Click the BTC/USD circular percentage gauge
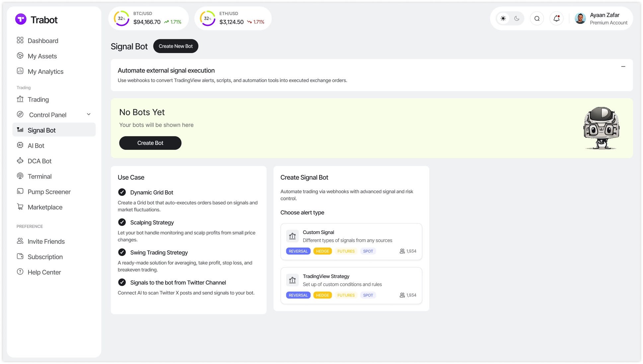The width and height of the screenshot is (643, 364). pos(121,18)
